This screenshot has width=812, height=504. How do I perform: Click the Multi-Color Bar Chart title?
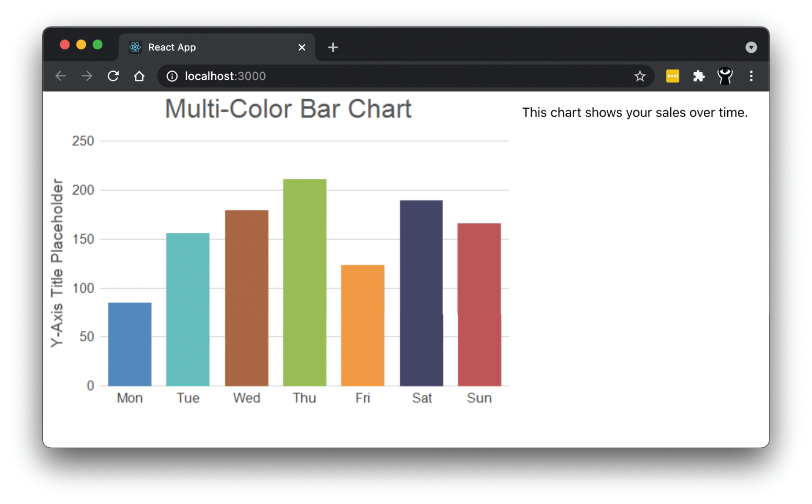tap(288, 109)
